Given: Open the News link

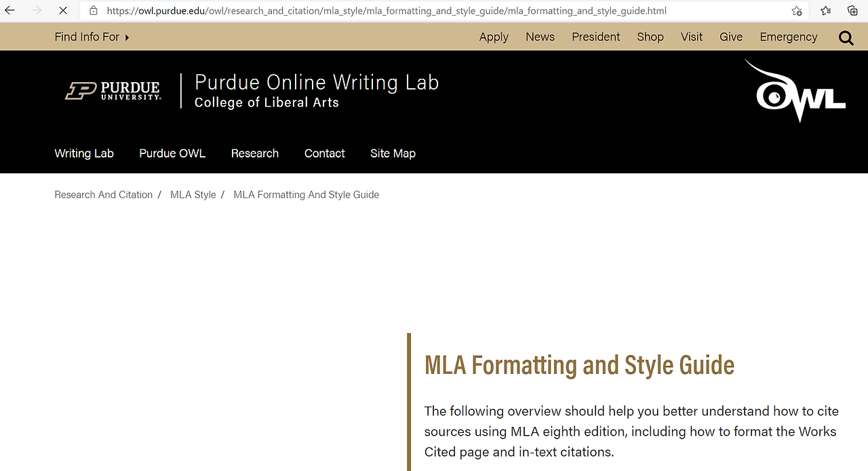Looking at the screenshot, I should pos(540,37).
